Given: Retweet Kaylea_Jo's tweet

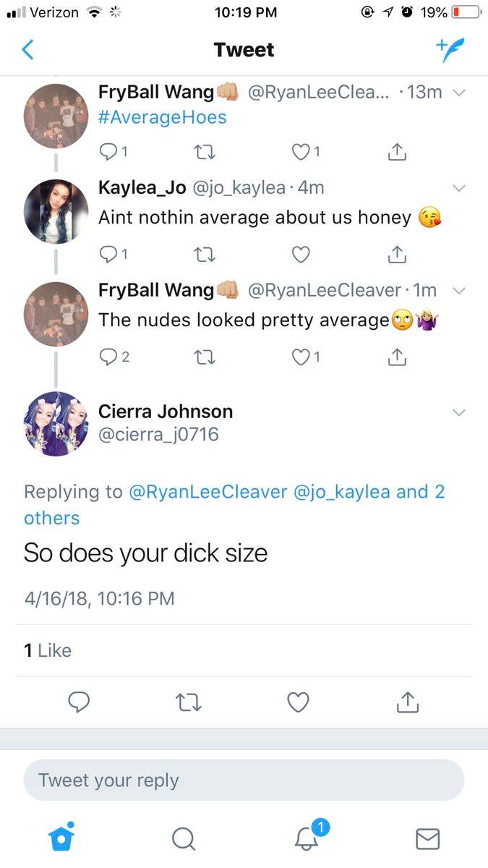Looking at the screenshot, I should [204, 255].
